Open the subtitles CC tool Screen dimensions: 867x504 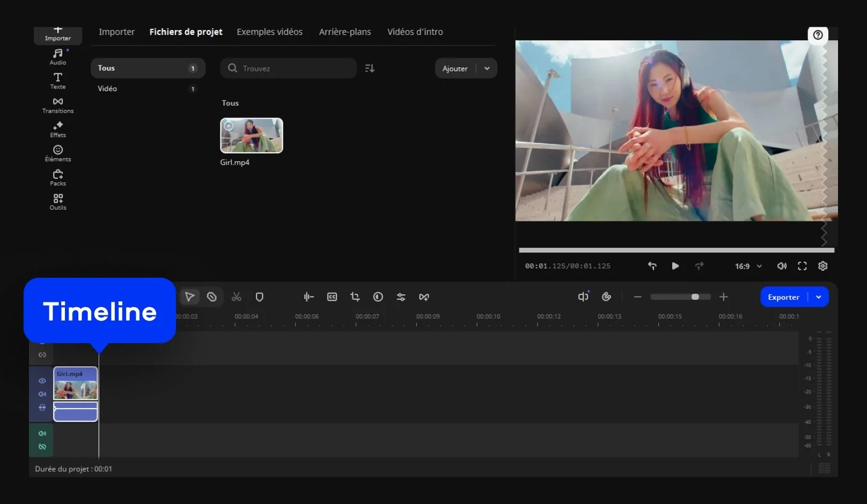click(x=332, y=297)
